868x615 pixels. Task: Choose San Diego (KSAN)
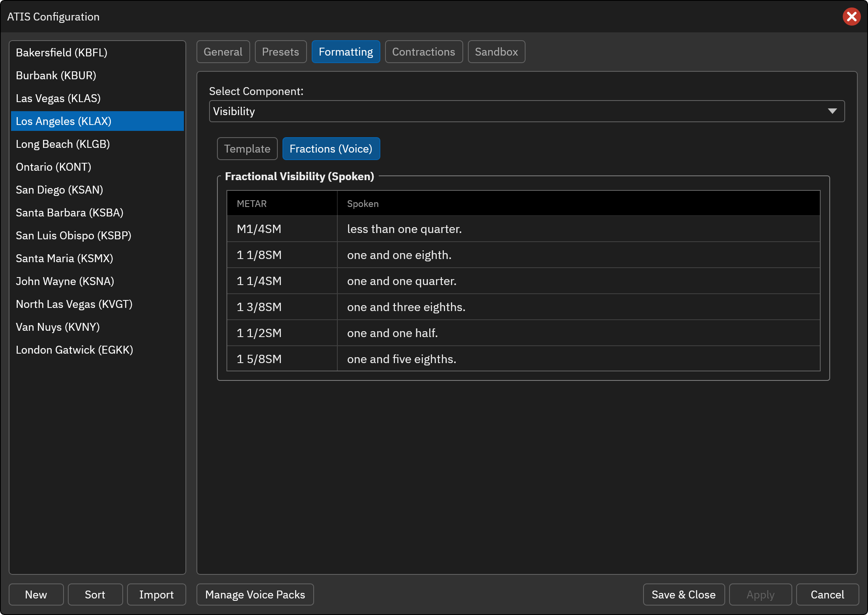coord(97,190)
